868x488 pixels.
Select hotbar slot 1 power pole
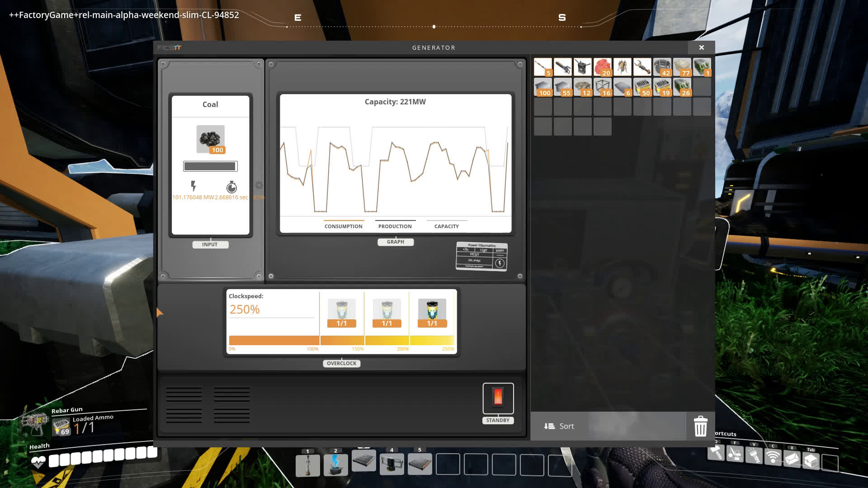(308, 465)
